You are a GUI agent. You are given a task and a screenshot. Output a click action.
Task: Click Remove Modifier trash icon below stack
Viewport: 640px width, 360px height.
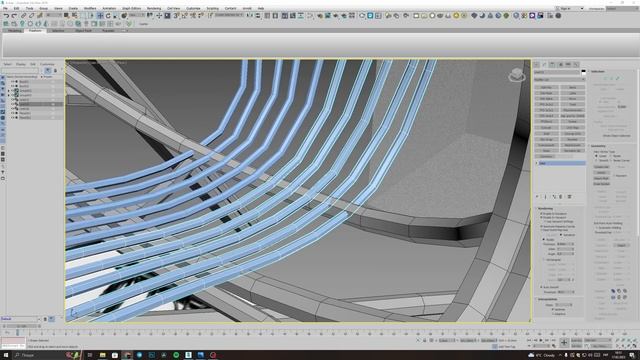click(561, 197)
